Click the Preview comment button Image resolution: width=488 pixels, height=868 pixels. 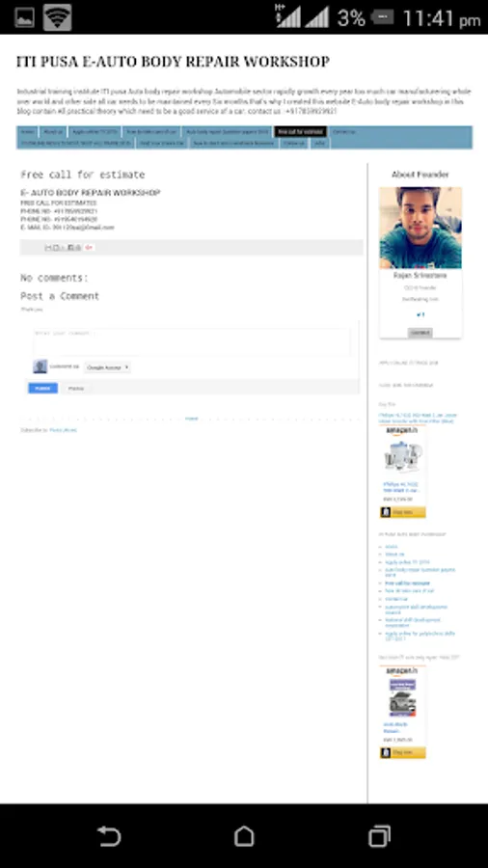pyautogui.click(x=76, y=388)
